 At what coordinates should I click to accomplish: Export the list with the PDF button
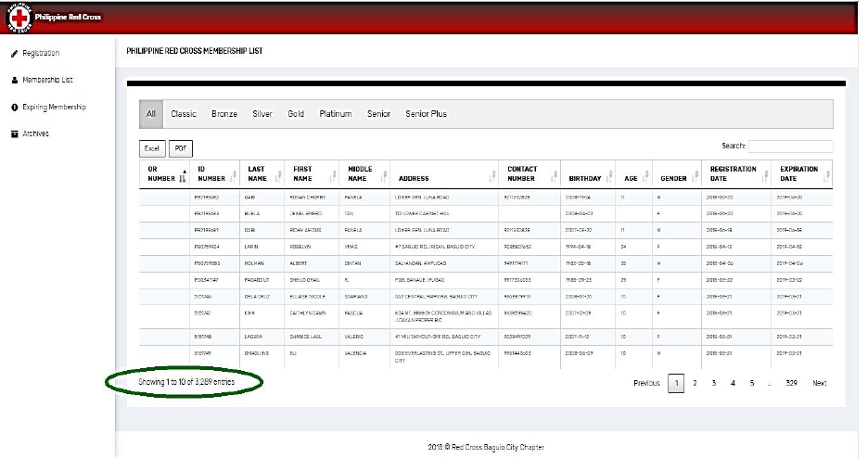(181, 148)
